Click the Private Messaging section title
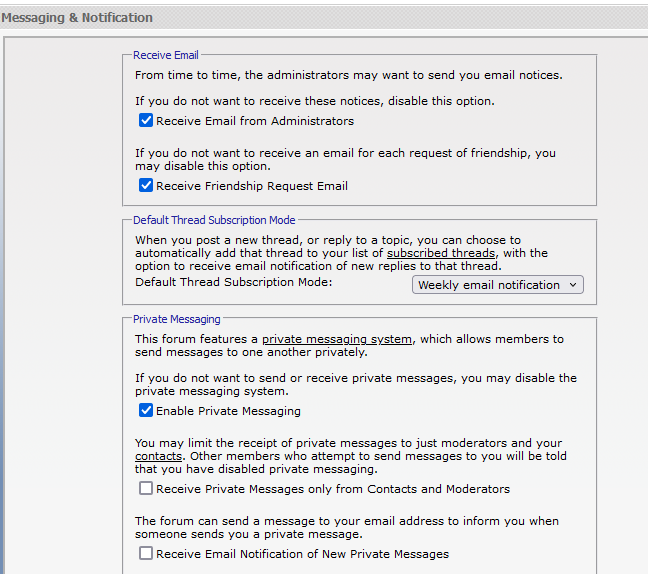The height and width of the screenshot is (574, 648). pyautogui.click(x=177, y=319)
